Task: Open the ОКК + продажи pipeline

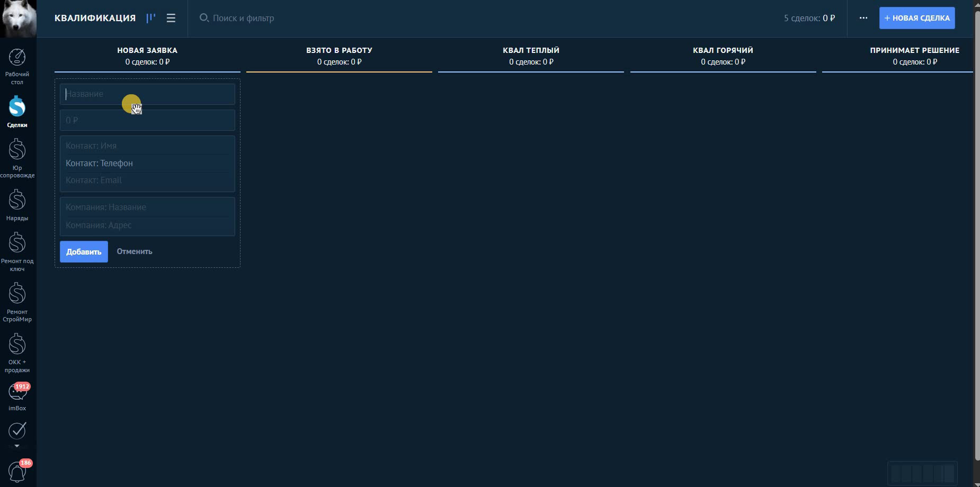Action: [x=17, y=353]
